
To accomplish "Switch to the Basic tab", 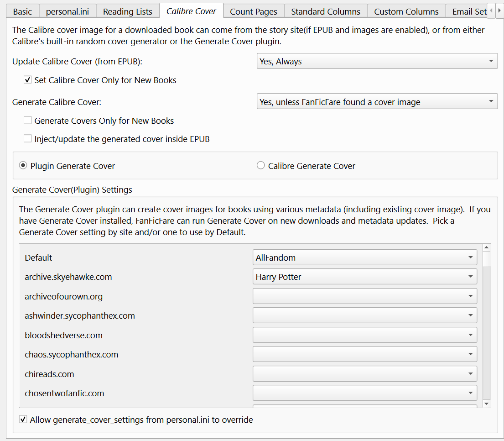I will [x=22, y=11].
